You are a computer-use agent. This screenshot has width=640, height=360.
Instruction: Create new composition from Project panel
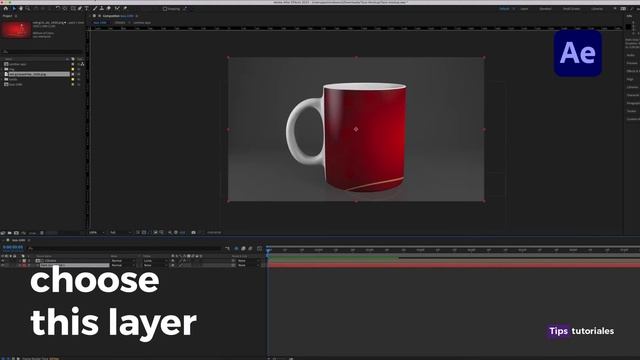16,233
